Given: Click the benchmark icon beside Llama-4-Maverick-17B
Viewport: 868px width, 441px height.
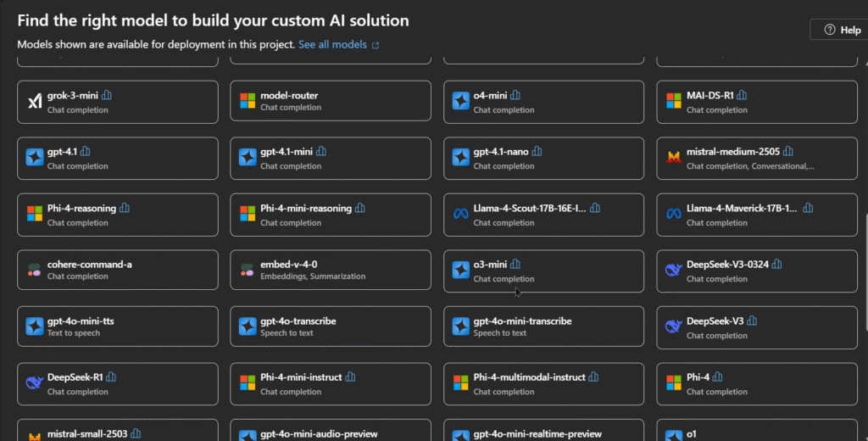Looking at the screenshot, I should click(x=808, y=209).
